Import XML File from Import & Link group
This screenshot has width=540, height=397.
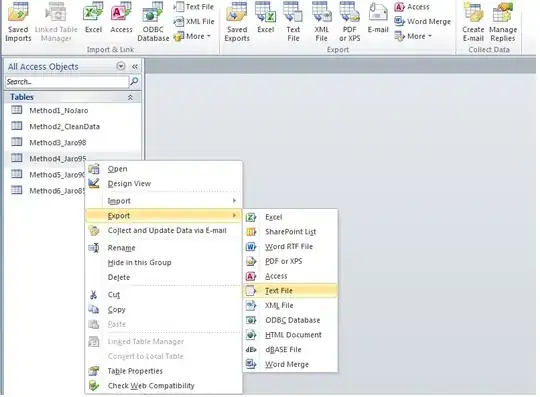(194, 21)
